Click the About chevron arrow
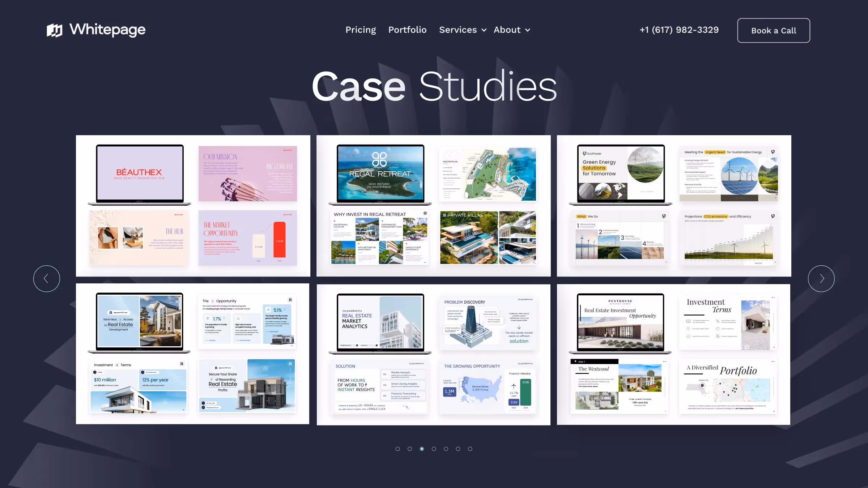Image resolution: width=868 pixels, height=488 pixels. click(x=528, y=30)
